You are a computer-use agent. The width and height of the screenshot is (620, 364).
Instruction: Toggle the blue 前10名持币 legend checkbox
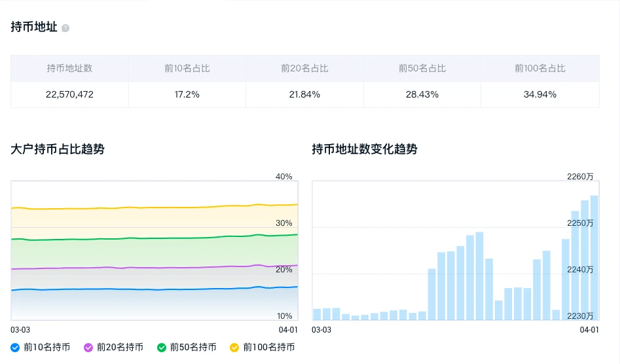click(x=15, y=347)
